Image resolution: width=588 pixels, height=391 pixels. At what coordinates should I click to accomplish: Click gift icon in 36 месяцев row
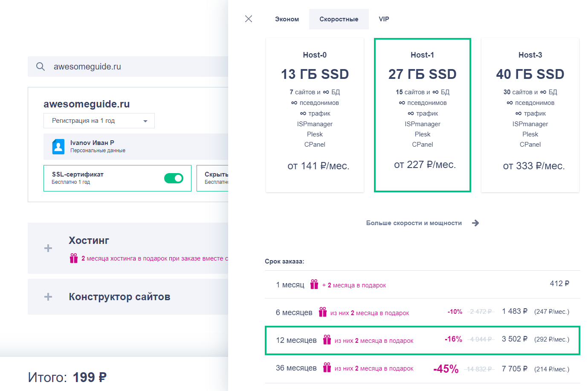click(327, 368)
